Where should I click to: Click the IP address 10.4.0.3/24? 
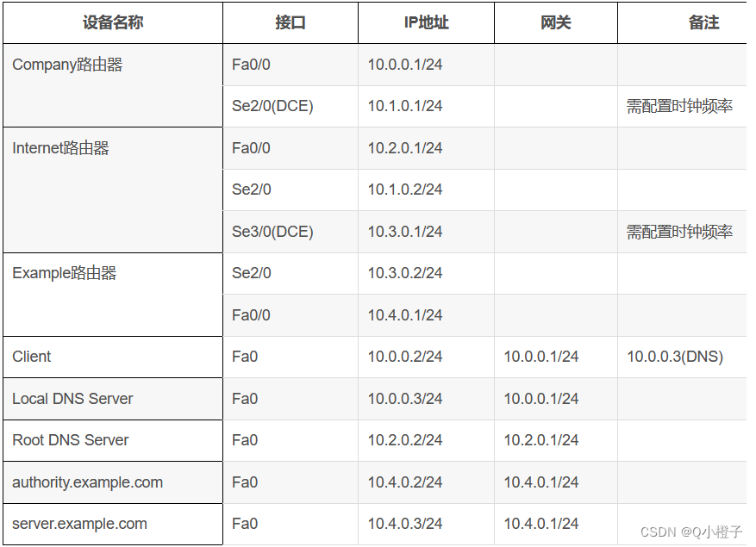[405, 524]
